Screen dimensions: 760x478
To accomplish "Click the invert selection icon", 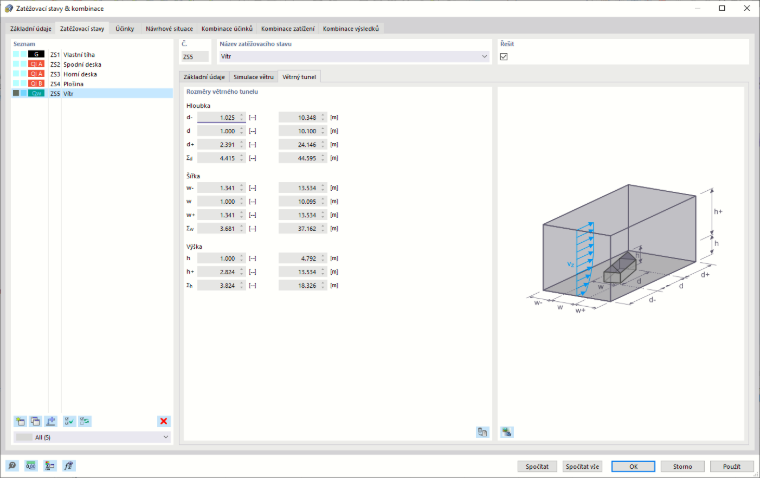I will [85, 421].
